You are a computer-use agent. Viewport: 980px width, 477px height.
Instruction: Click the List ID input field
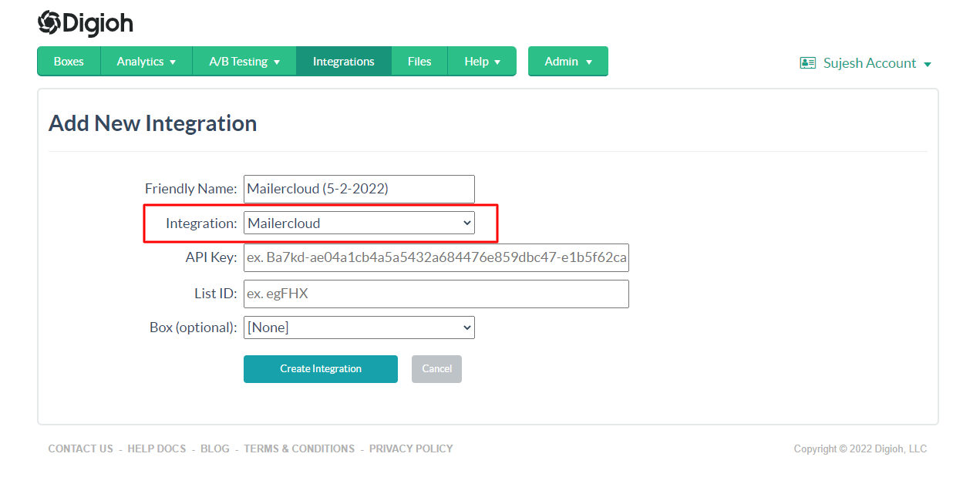436,294
